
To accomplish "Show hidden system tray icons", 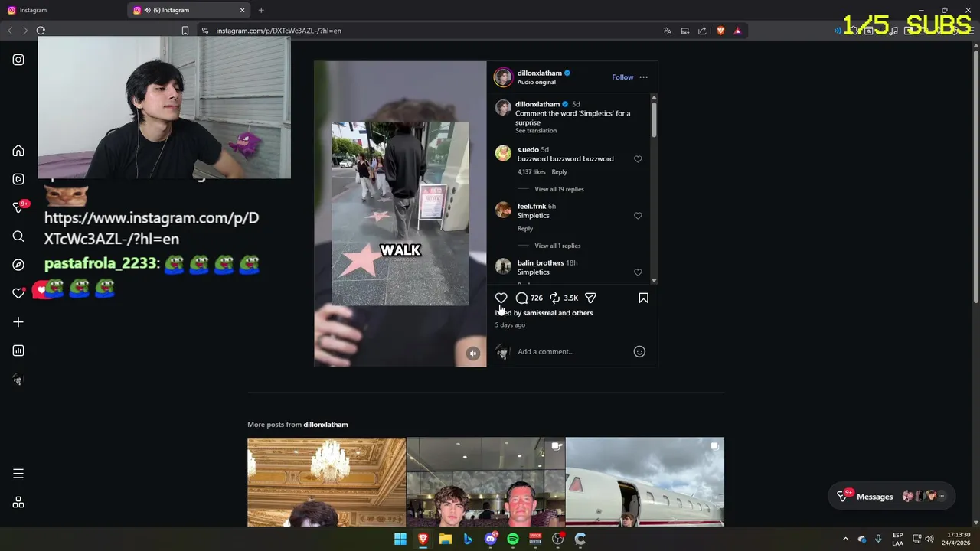I will click(x=845, y=539).
